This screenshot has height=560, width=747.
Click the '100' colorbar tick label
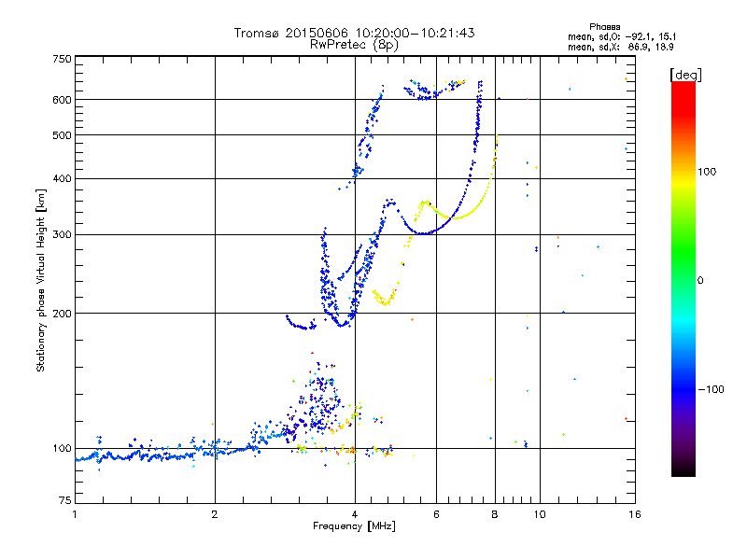point(707,172)
